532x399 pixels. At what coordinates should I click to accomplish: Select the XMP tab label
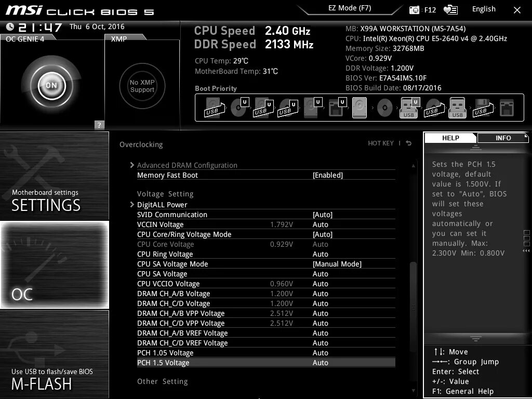pyautogui.click(x=119, y=39)
